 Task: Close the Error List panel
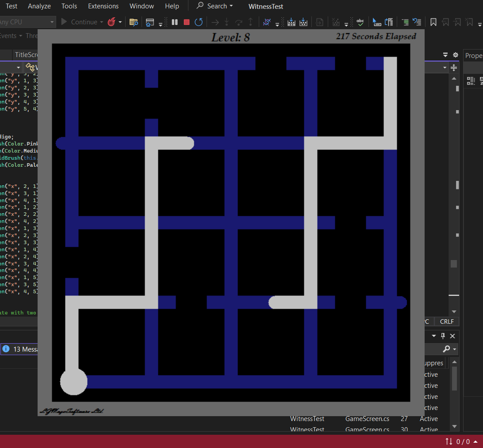click(x=452, y=336)
